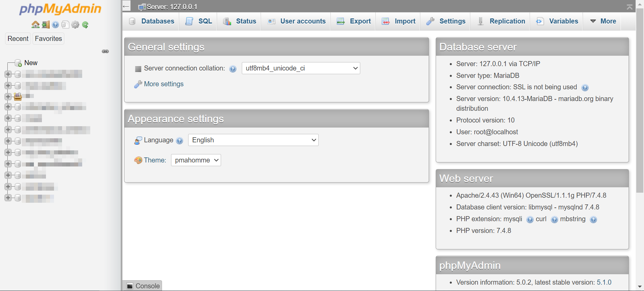
Task: Expand the last database in the tree
Action: point(8,198)
